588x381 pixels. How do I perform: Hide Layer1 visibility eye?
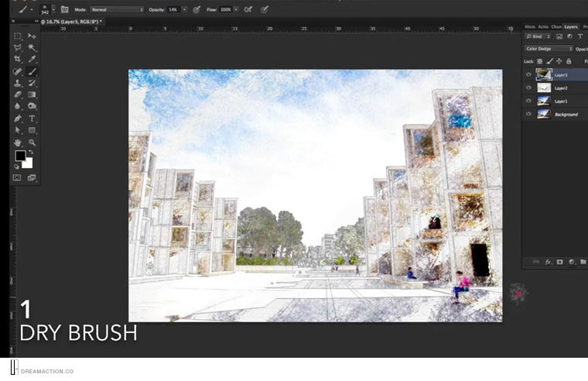point(528,101)
